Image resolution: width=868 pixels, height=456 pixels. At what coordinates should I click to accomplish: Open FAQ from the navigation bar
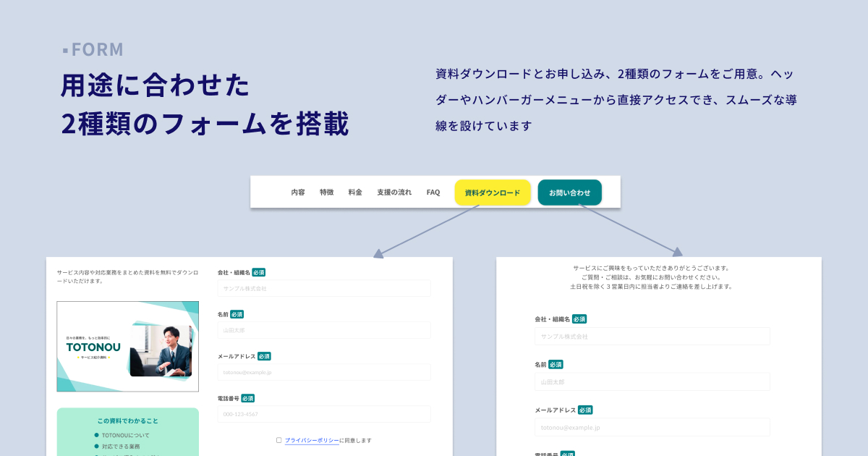(x=433, y=193)
